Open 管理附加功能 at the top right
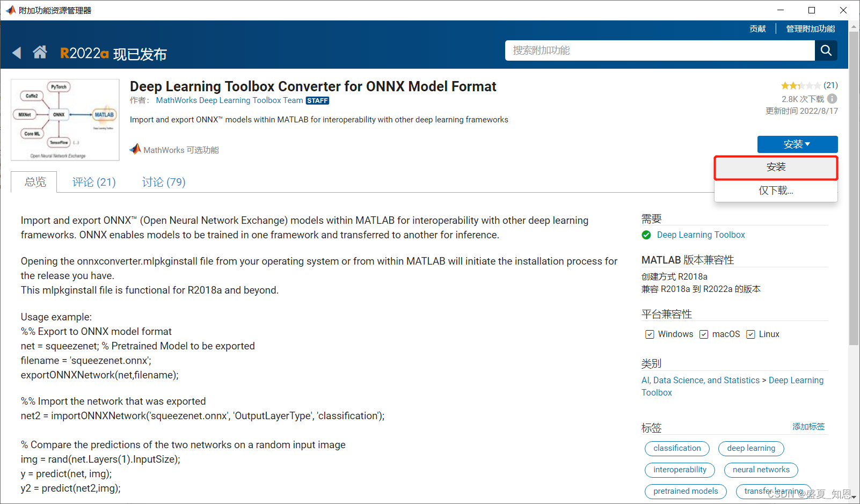The height and width of the screenshot is (504, 860). click(x=810, y=28)
